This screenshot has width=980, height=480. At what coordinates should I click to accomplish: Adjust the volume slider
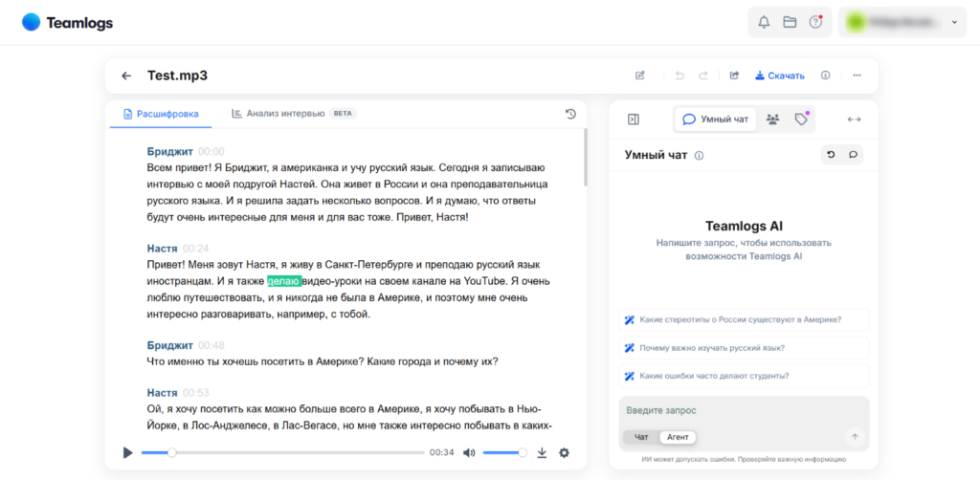click(505, 452)
